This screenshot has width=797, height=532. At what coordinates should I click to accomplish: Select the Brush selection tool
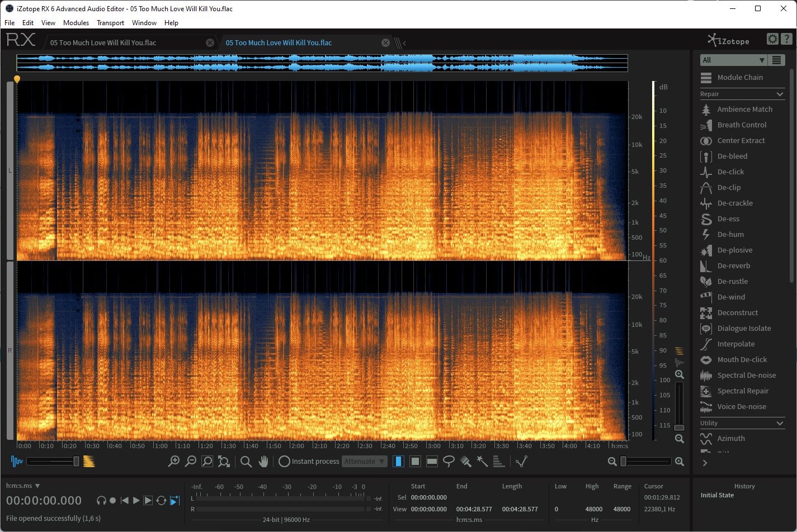pyautogui.click(x=465, y=461)
